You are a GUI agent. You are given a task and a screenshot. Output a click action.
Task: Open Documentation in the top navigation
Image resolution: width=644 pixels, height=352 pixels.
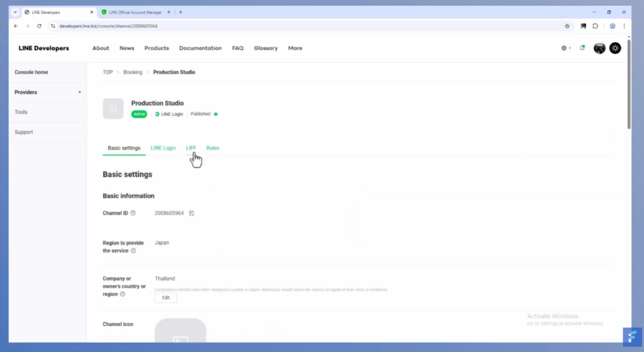coord(200,48)
